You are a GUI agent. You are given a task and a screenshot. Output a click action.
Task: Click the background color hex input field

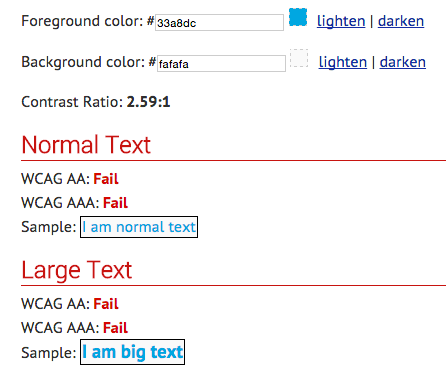pyautogui.click(x=221, y=63)
